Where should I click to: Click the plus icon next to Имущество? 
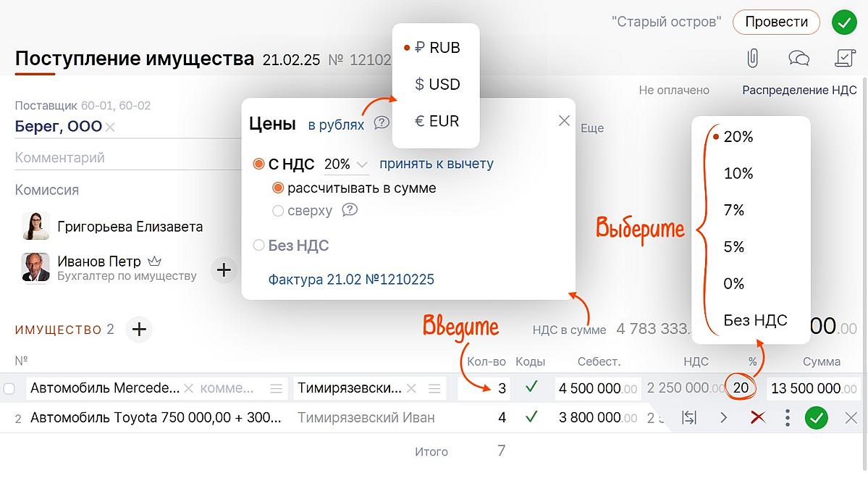(x=139, y=330)
